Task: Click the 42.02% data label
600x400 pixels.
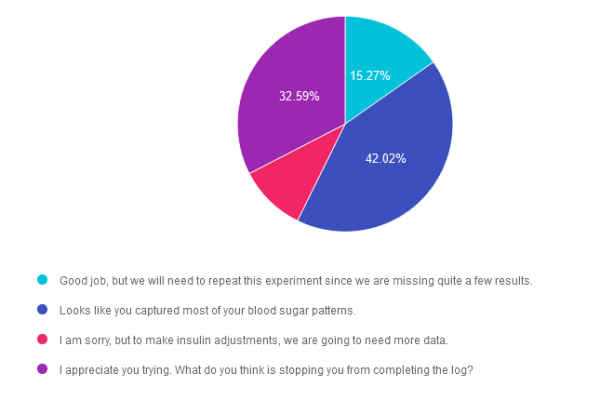Action: coord(385,158)
